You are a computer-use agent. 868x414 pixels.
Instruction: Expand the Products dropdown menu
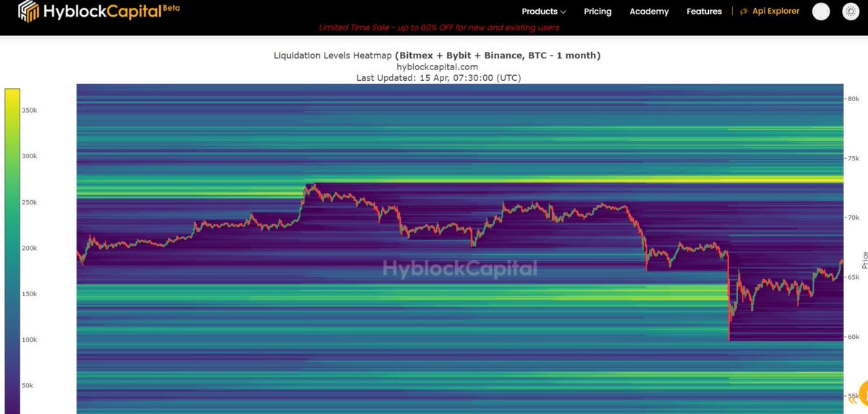pyautogui.click(x=544, y=12)
